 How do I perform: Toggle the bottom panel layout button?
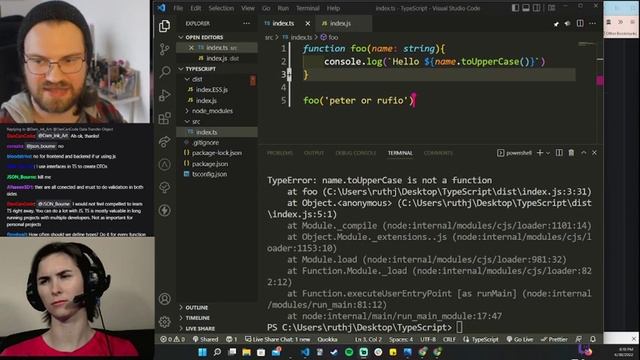click(526, 8)
